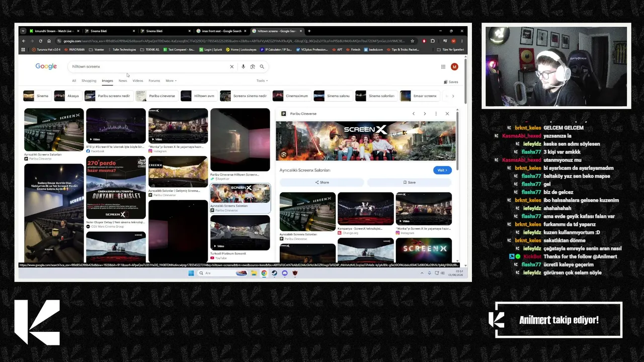Open the Ayrıcalıklı Screenx Salonları preview image
This screenshot has height=362, width=644.
click(366, 140)
